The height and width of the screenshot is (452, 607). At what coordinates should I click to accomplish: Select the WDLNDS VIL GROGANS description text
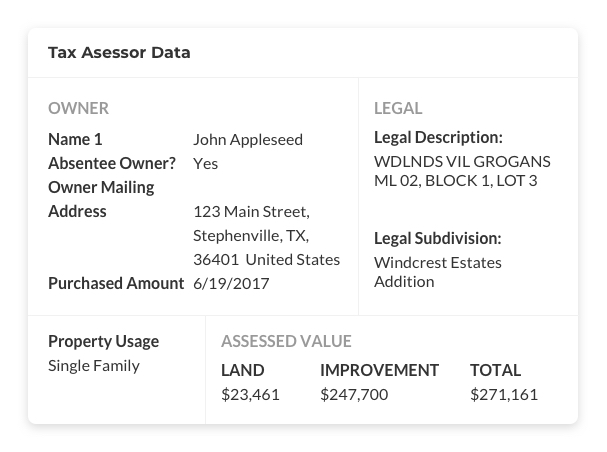[462, 161]
